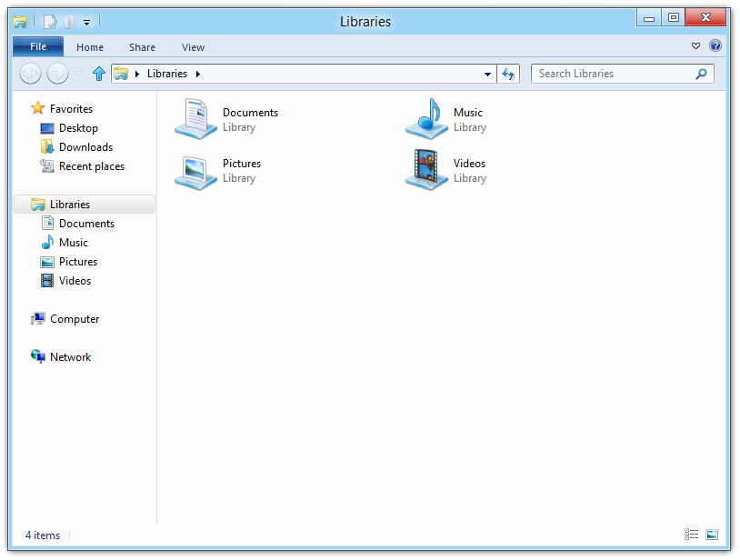The image size is (740, 560).
Task: Switch to details view in status bar
Action: tap(692, 535)
